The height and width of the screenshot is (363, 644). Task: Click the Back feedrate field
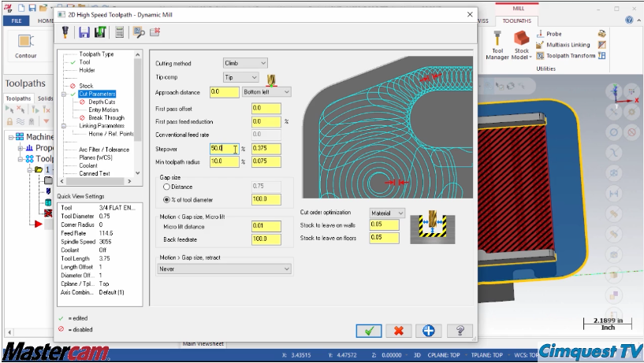(266, 239)
